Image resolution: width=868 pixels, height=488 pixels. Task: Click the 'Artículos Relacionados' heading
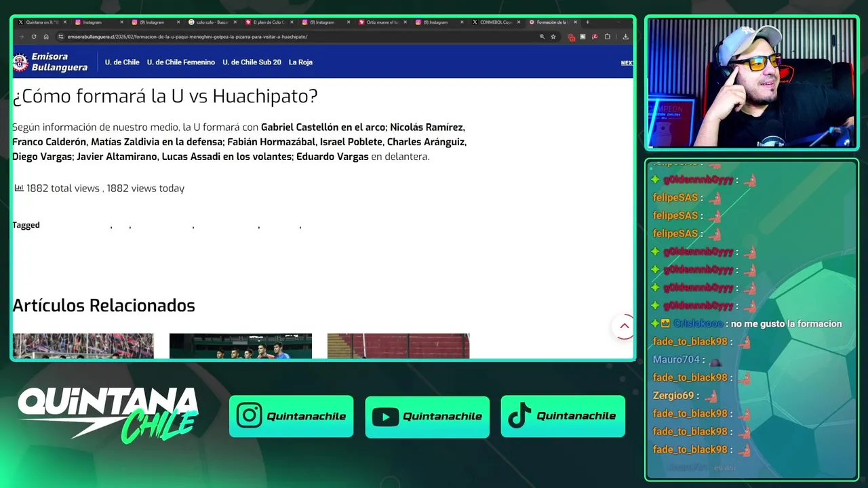104,306
